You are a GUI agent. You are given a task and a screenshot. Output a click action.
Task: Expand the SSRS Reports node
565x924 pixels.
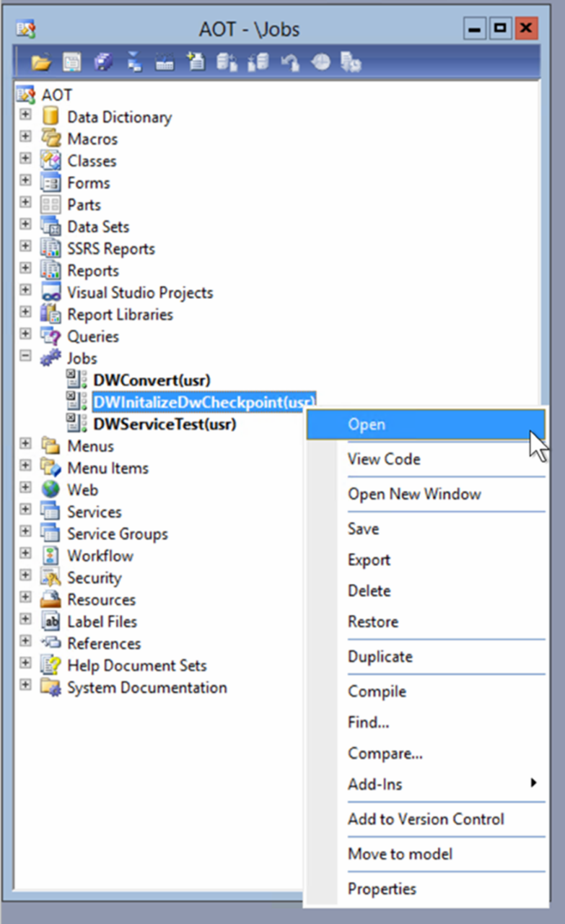[x=26, y=248]
